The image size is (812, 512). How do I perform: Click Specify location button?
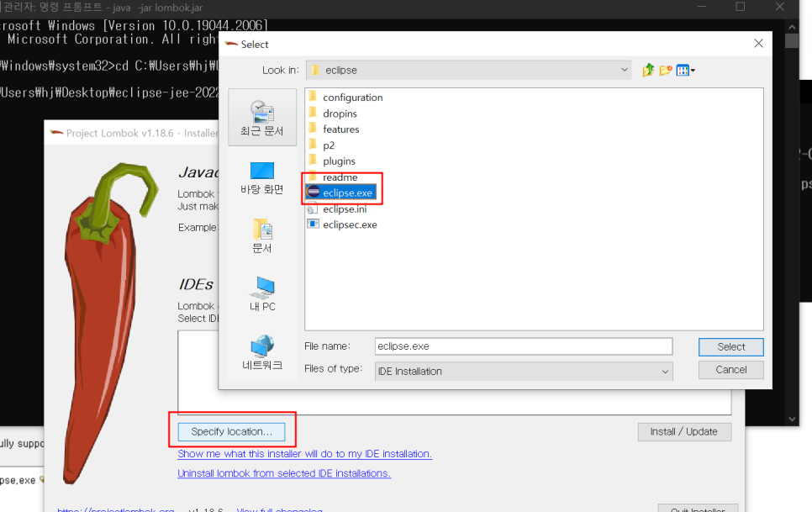[x=231, y=432]
